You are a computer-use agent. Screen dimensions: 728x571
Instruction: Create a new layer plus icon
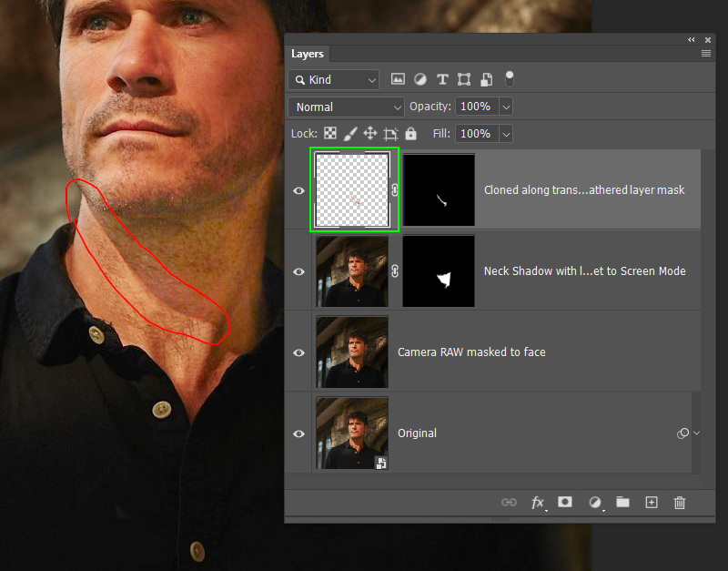pyautogui.click(x=652, y=502)
